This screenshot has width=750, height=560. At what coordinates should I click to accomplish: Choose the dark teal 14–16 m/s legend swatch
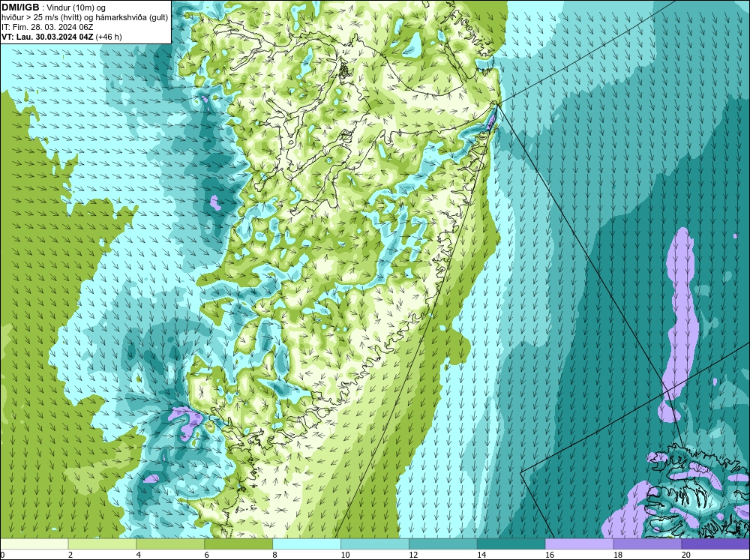[511, 544]
